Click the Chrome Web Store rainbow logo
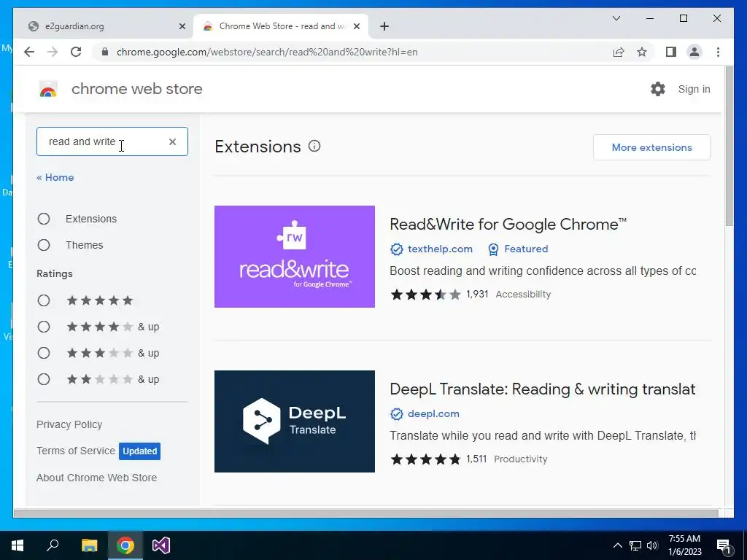This screenshot has height=560, width=747. (x=48, y=89)
